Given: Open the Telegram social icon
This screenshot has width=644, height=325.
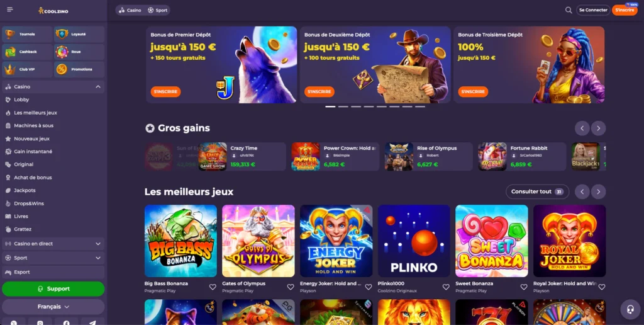Looking at the screenshot, I should 93,322.
